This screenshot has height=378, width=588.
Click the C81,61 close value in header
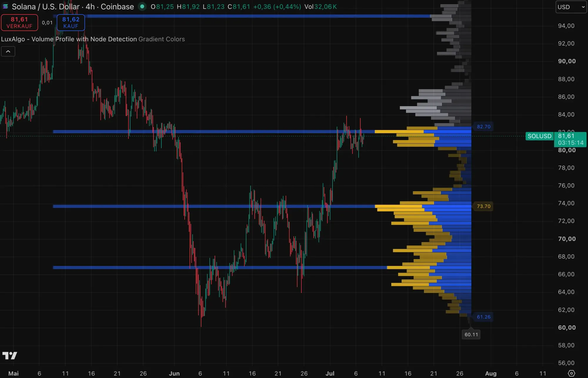(x=239, y=6)
